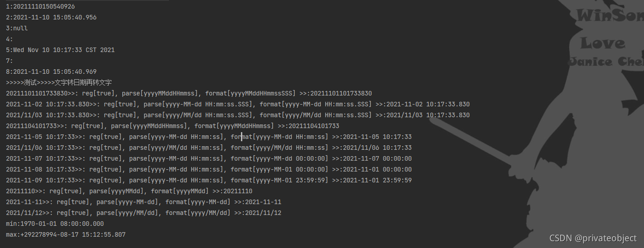Click the >>>>>测试>>>>>文字转日期再转文字 header line
The width and height of the screenshot is (644, 248).
(59, 82)
